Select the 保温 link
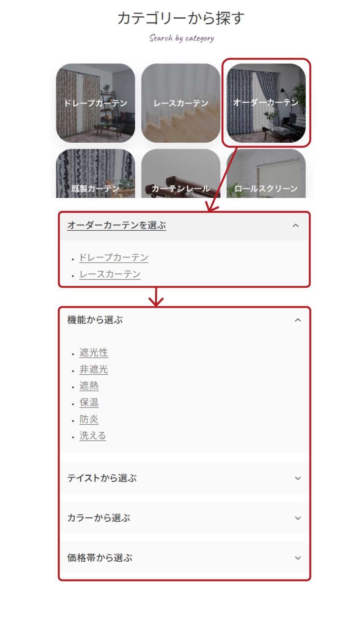 pos(89,403)
